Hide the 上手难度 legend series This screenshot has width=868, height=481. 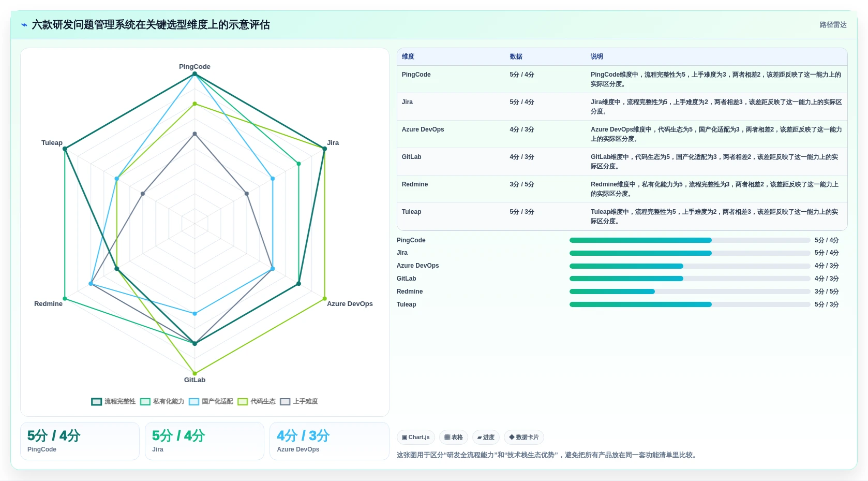pyautogui.click(x=299, y=401)
